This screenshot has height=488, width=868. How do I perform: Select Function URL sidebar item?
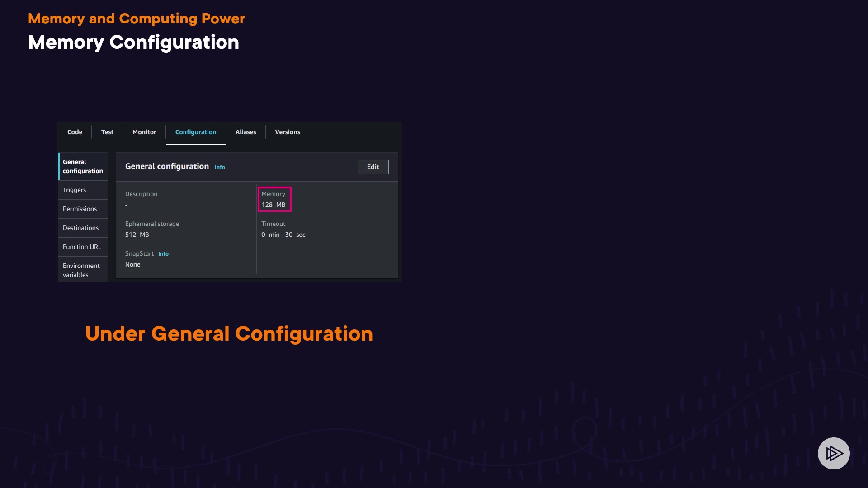[82, 247]
